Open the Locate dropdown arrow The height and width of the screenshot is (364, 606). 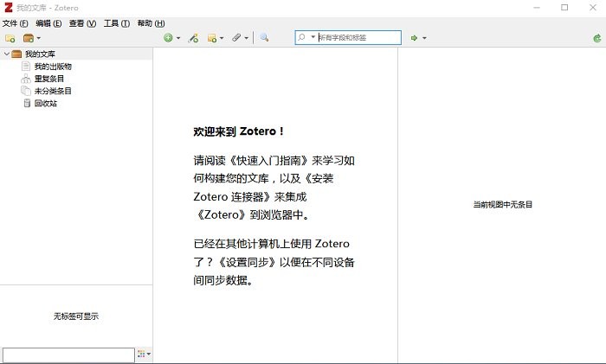click(424, 38)
